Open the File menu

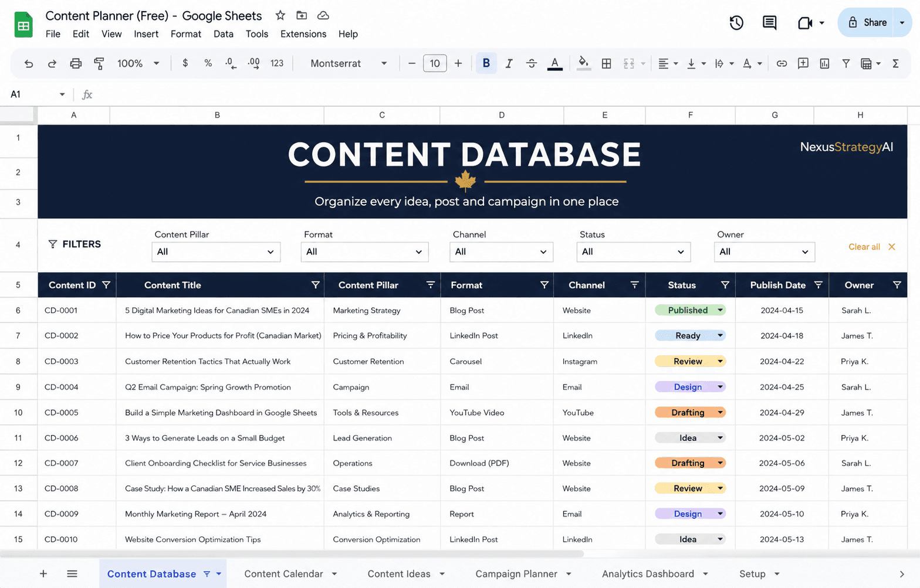[53, 34]
